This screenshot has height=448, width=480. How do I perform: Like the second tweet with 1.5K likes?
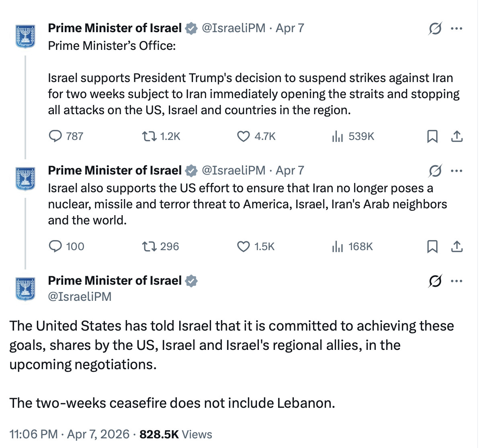tap(243, 246)
